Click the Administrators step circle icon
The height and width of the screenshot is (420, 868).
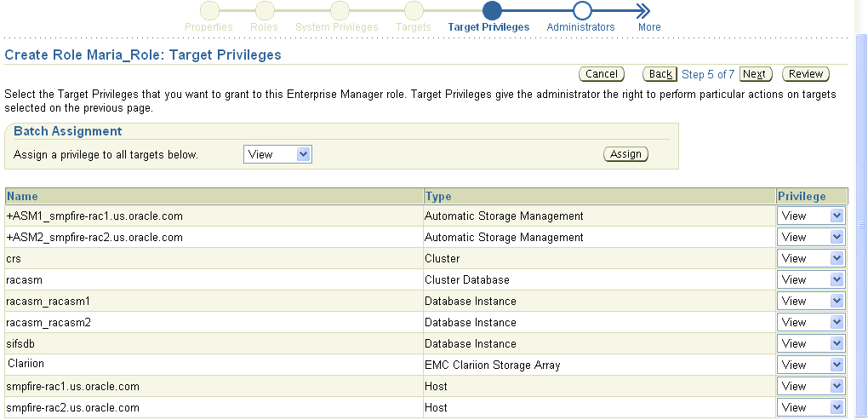click(581, 10)
